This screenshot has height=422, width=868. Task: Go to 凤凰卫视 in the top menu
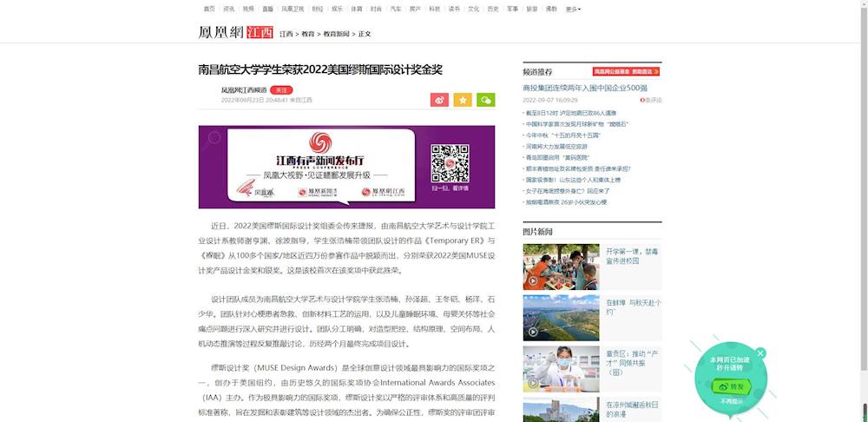point(293,9)
